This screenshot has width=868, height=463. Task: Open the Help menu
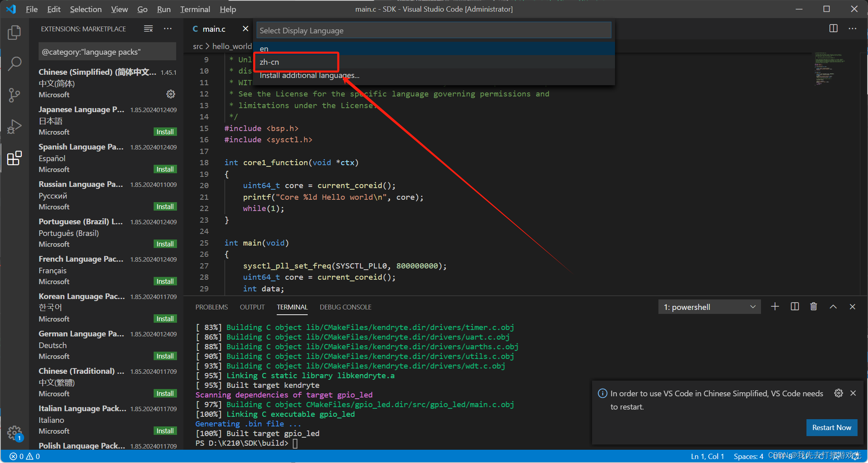point(228,9)
